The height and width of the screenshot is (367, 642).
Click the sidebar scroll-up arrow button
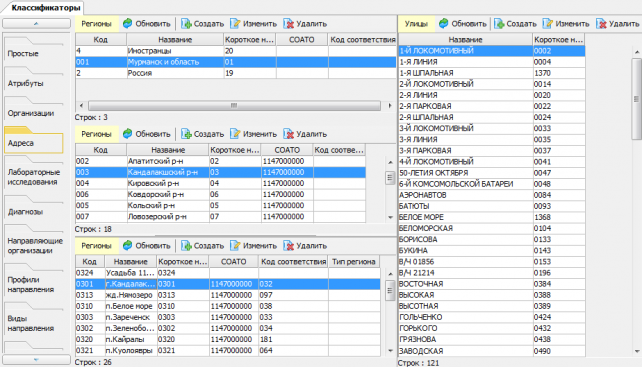tap(36, 23)
